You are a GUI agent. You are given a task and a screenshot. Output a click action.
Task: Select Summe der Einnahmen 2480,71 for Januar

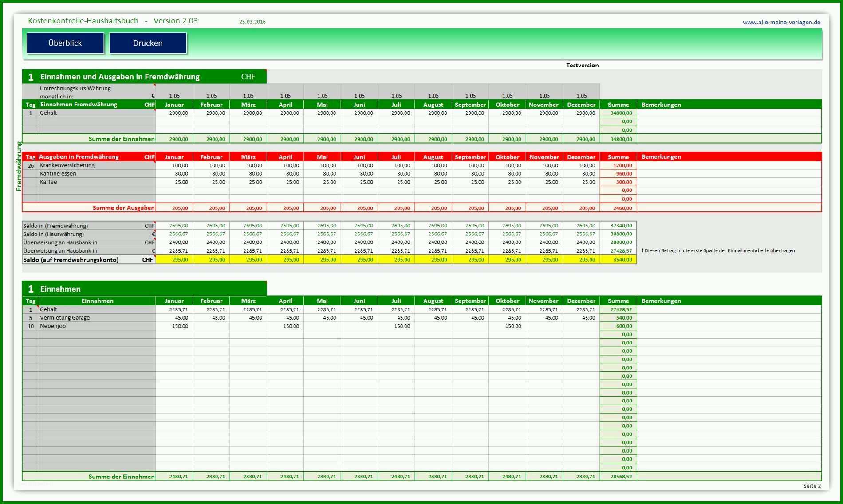pos(174,477)
